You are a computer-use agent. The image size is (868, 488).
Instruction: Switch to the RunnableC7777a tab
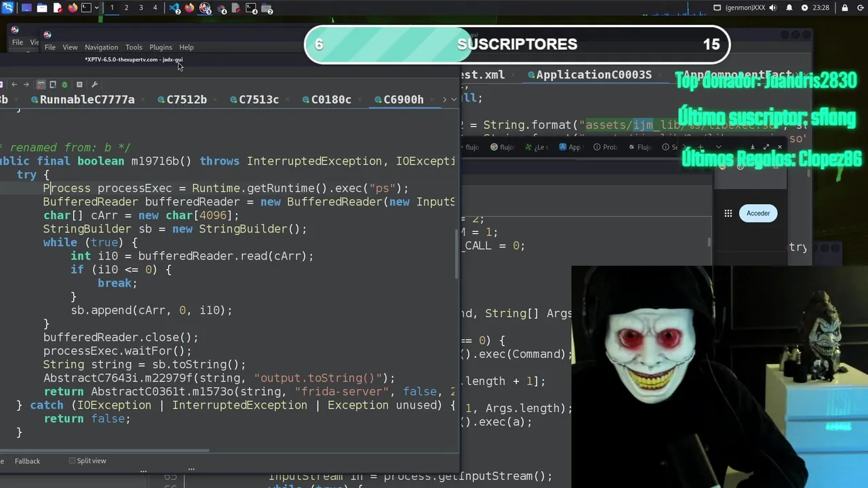pyautogui.click(x=87, y=100)
